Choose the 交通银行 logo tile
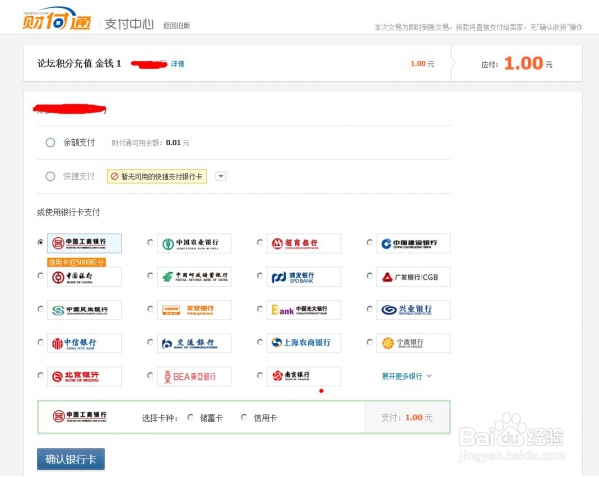The image size is (599, 477). coord(194,343)
